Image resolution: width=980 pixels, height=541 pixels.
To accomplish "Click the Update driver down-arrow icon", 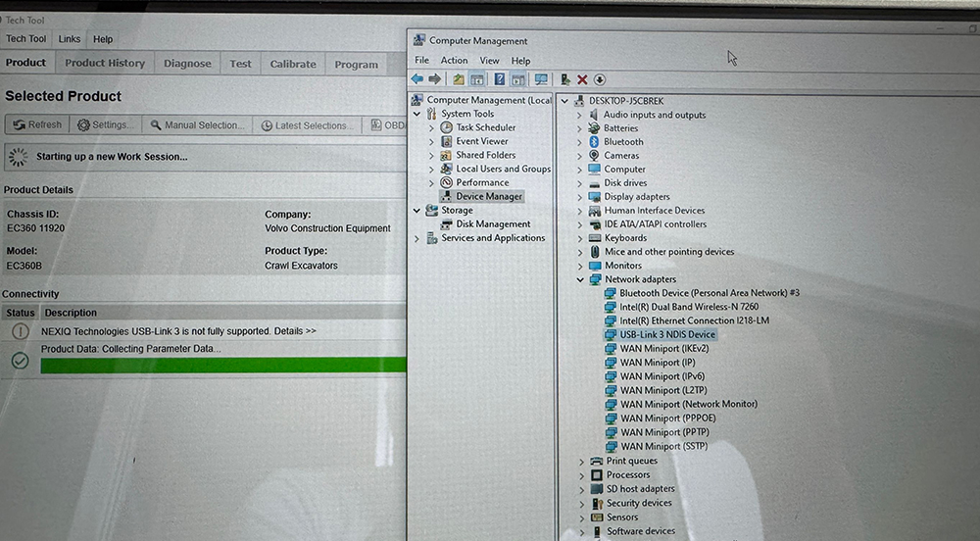I will (600, 79).
